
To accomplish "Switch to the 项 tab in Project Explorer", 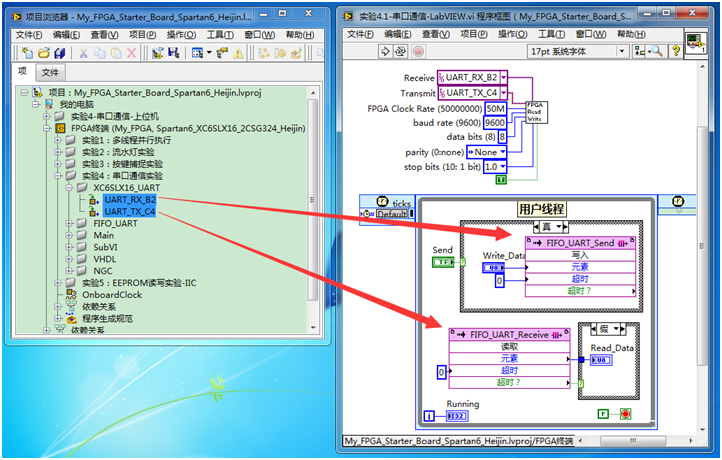I will [x=23, y=71].
